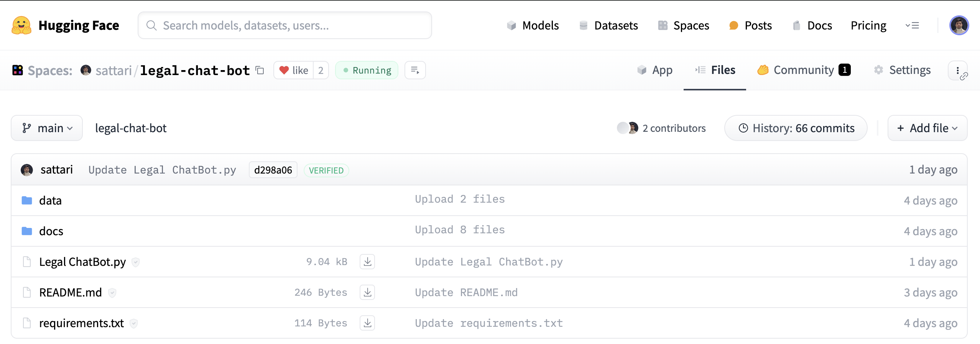Open the user profile avatar menu
980x344 pixels.
pyautogui.click(x=959, y=25)
